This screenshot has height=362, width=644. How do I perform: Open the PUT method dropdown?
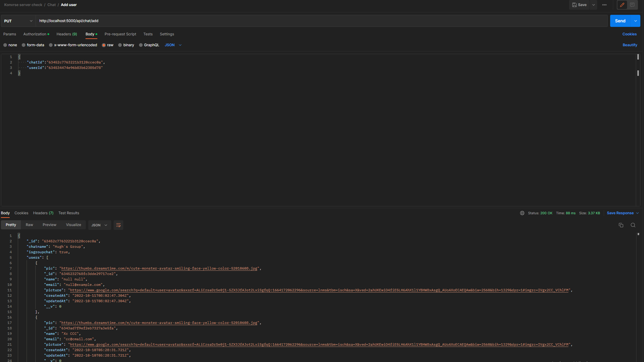[18, 21]
